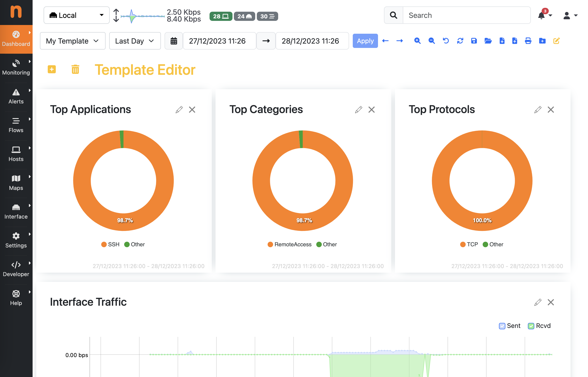Zoom in on the time range

(x=417, y=41)
